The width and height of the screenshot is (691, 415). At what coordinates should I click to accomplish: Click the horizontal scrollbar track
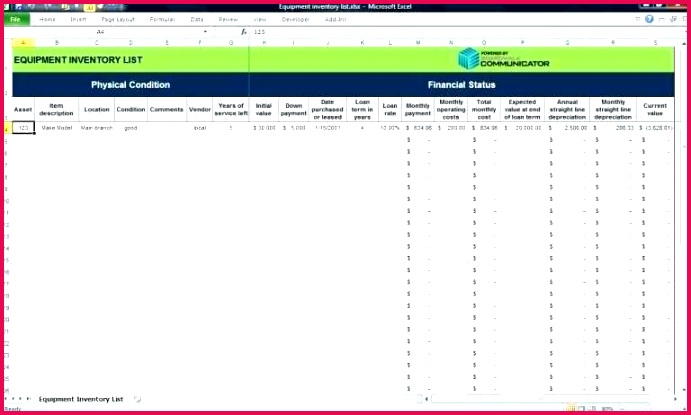[551, 399]
